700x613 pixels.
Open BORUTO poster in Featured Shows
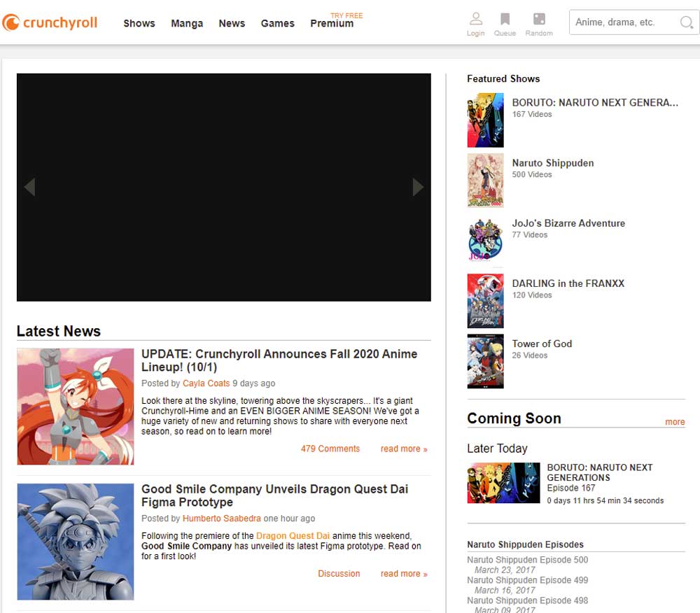pos(485,120)
